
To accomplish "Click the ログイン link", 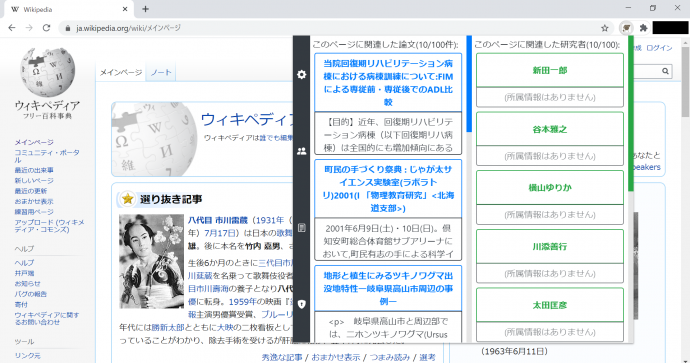I will tap(659, 48).
